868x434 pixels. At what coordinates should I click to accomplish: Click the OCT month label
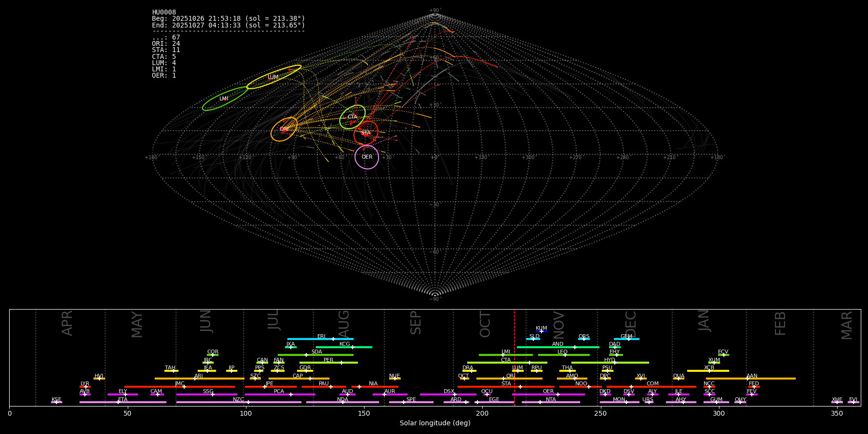(x=486, y=324)
